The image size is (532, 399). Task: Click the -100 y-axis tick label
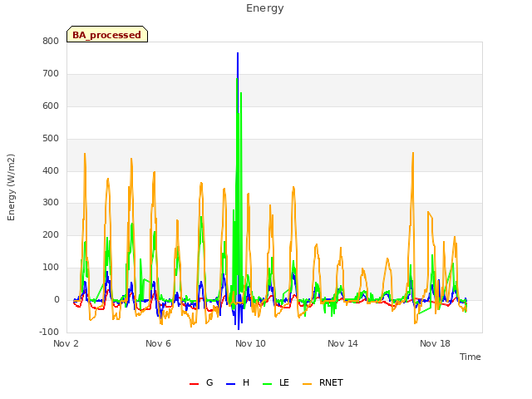point(49,332)
